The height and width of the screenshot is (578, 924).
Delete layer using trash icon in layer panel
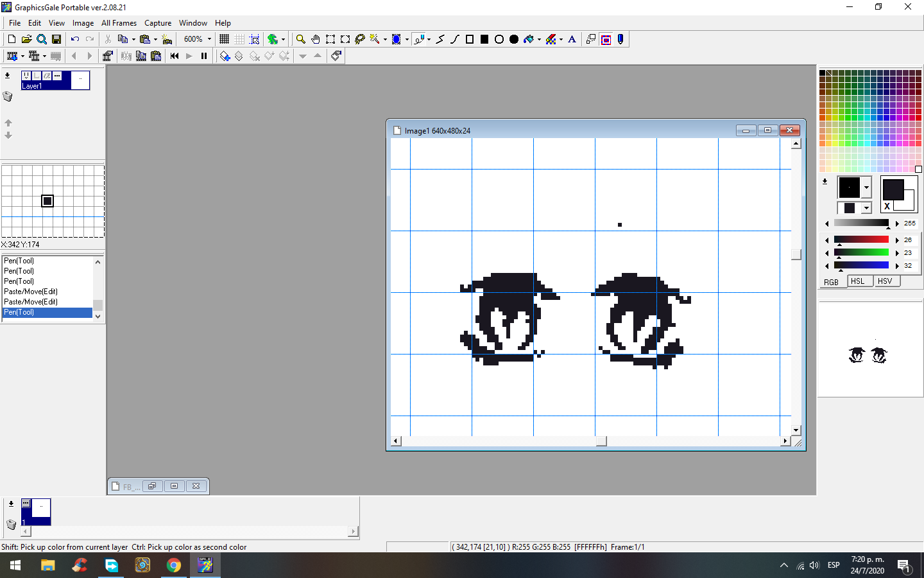(x=8, y=96)
